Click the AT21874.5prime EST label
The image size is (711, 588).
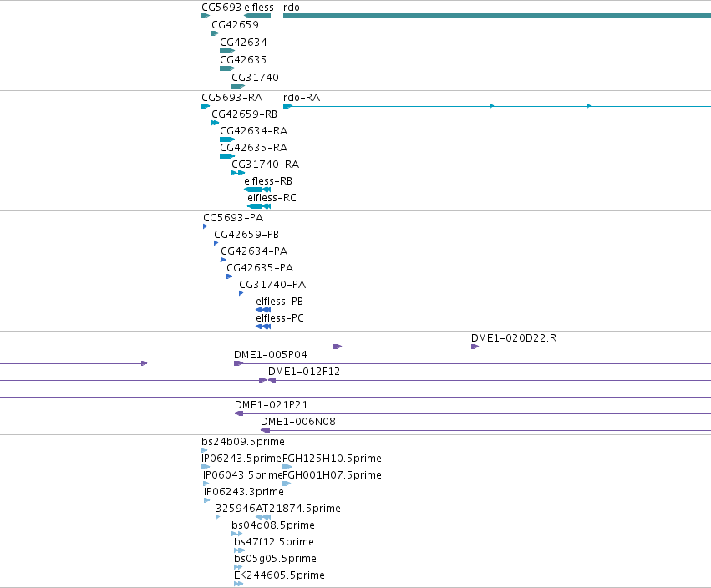pos(298,509)
